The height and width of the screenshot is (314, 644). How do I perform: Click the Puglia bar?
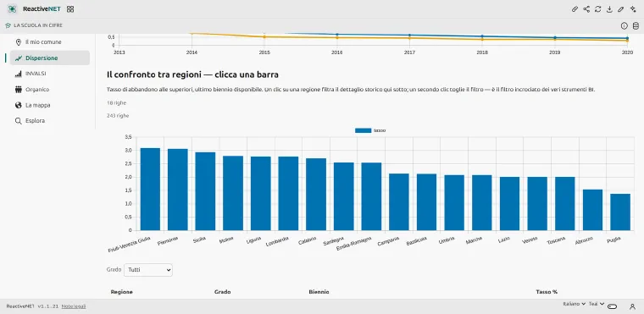(x=620, y=212)
